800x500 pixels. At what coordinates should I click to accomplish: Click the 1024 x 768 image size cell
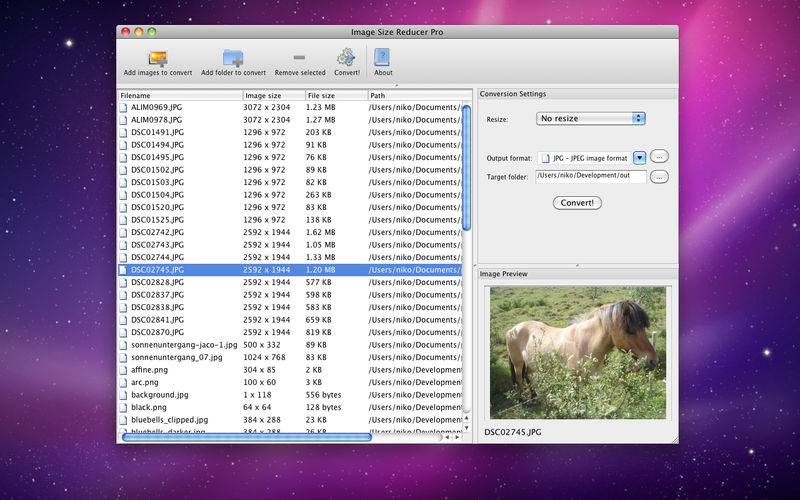(x=264, y=358)
